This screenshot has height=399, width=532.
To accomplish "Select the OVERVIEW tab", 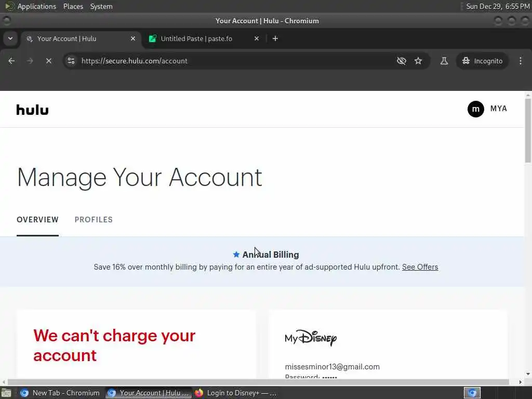I will [37, 220].
